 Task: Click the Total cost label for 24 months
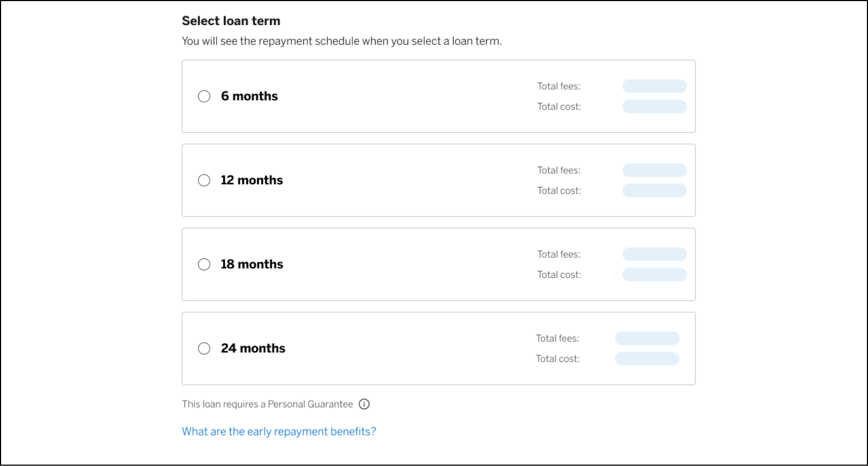(557, 358)
